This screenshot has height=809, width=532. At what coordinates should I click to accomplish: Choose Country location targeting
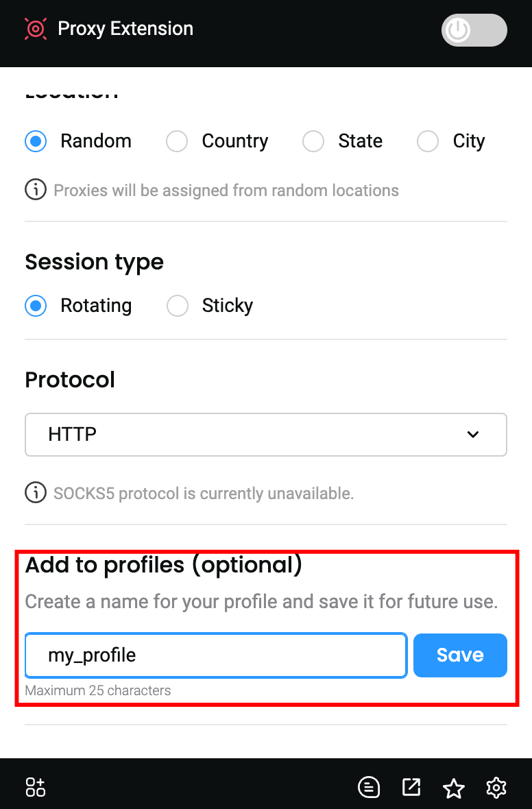click(x=176, y=141)
